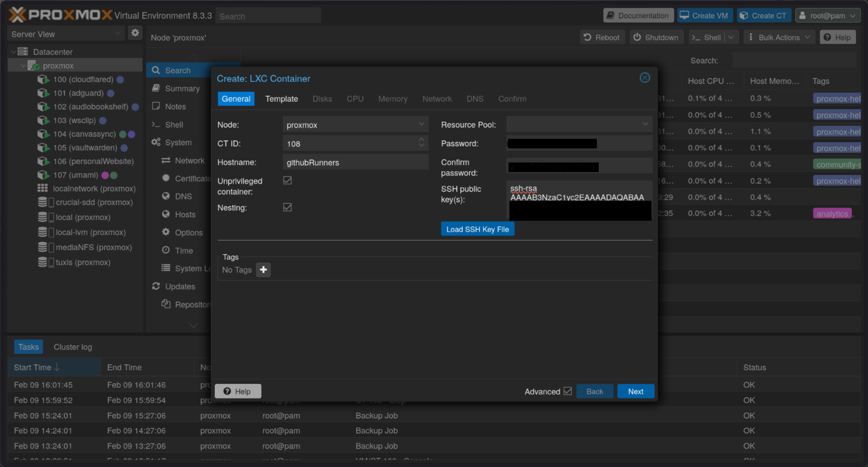Collapse the Datacenter tree node
The width and height of the screenshot is (868, 467).
coord(13,52)
